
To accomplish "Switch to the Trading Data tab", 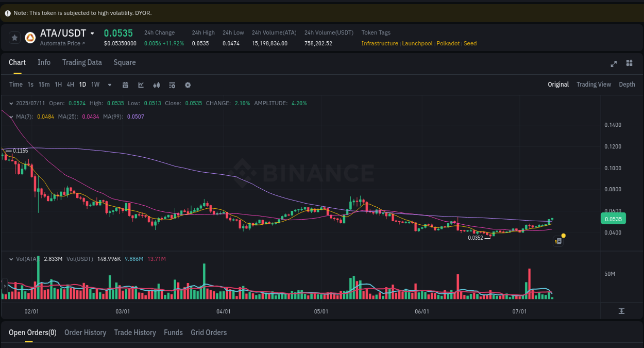I will pyautogui.click(x=82, y=62).
